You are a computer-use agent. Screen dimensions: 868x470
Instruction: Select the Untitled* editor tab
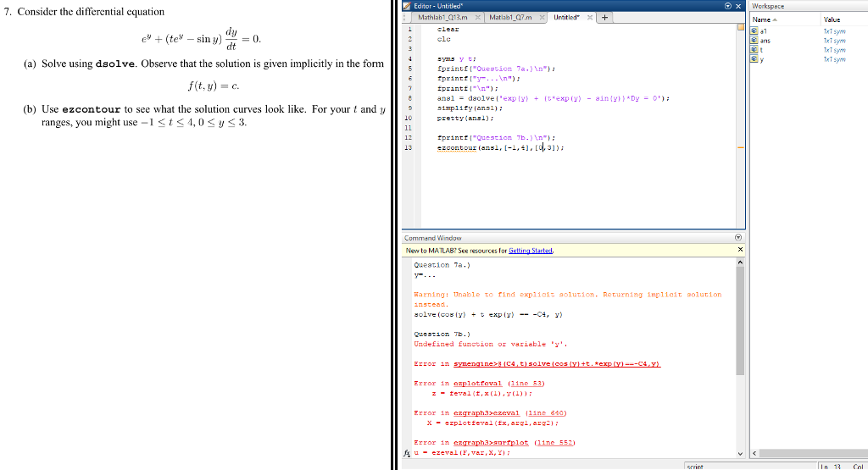click(x=566, y=17)
